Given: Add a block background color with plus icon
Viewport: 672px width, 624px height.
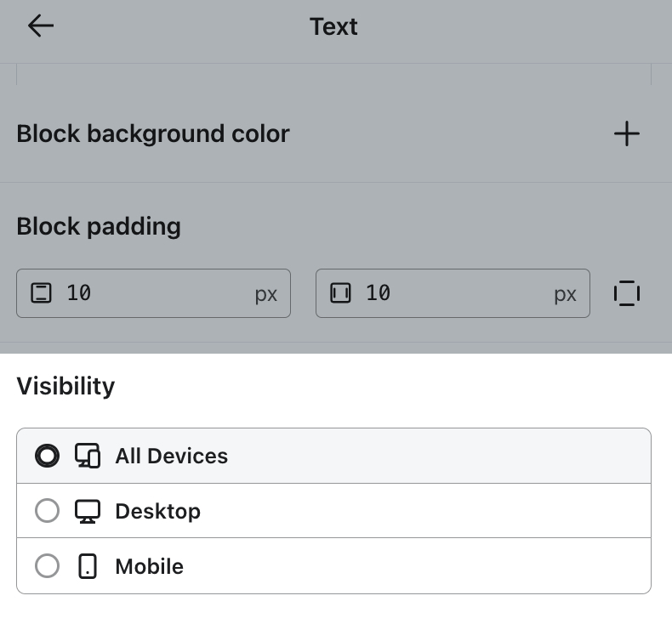Looking at the screenshot, I should [626, 133].
